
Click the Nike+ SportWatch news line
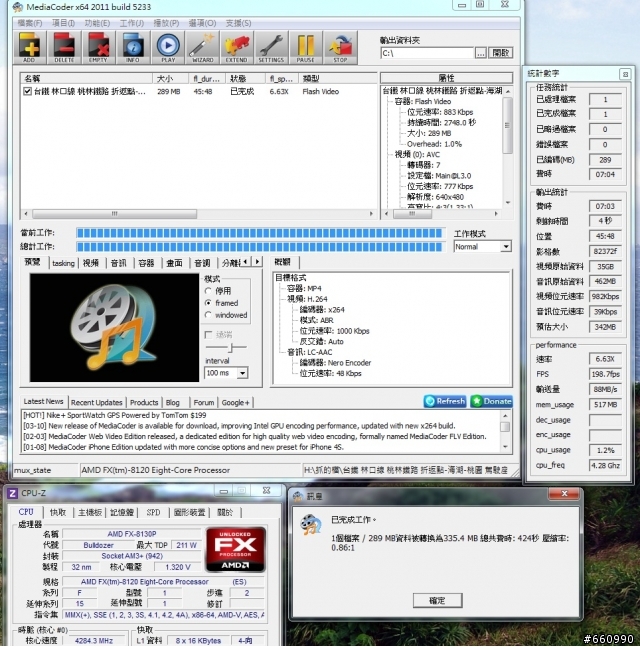(115, 415)
